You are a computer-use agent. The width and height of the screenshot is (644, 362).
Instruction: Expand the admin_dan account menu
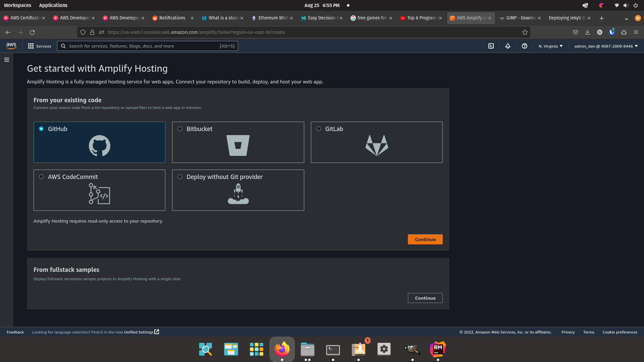tap(605, 46)
